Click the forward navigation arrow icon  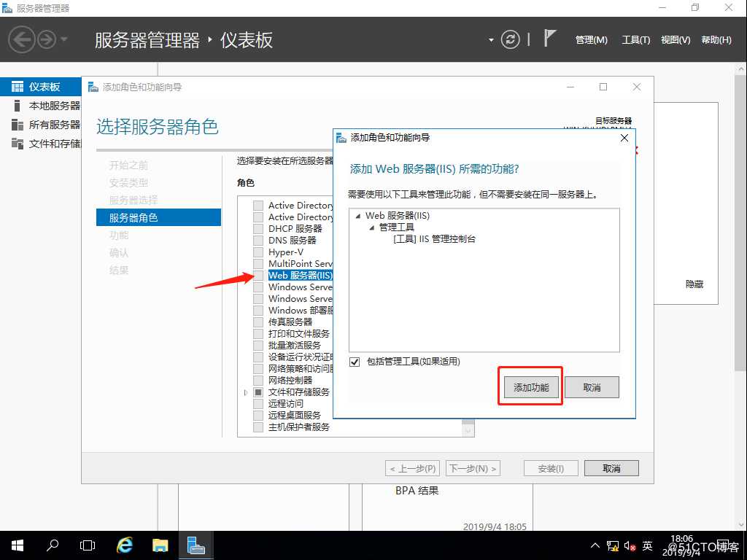click(47, 39)
